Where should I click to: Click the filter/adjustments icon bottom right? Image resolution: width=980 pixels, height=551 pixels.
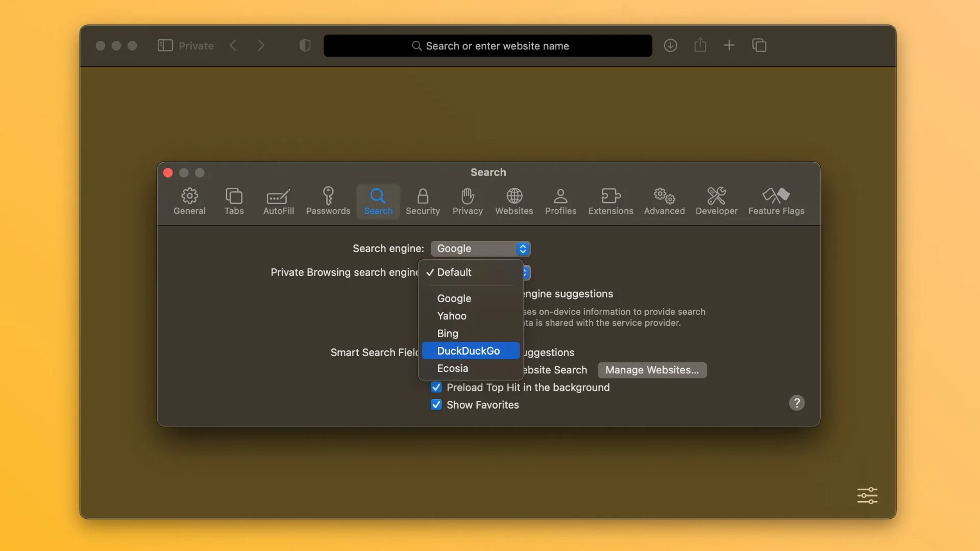(x=868, y=495)
